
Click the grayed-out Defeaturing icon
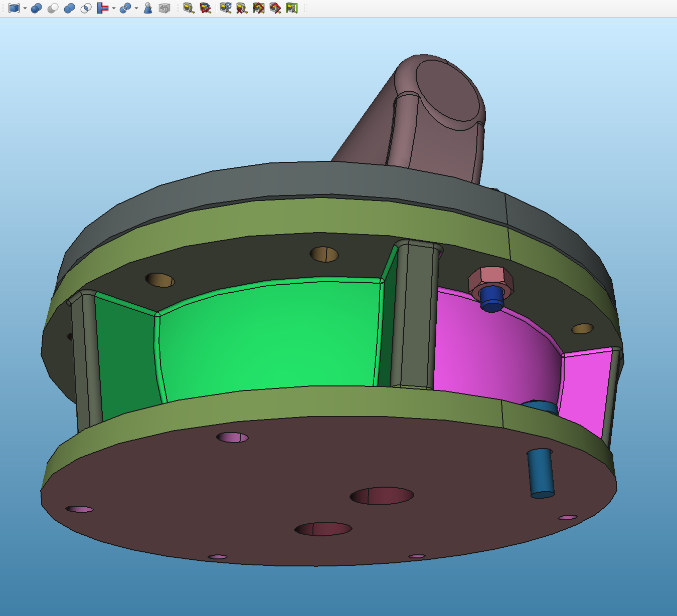pyautogui.click(x=164, y=8)
